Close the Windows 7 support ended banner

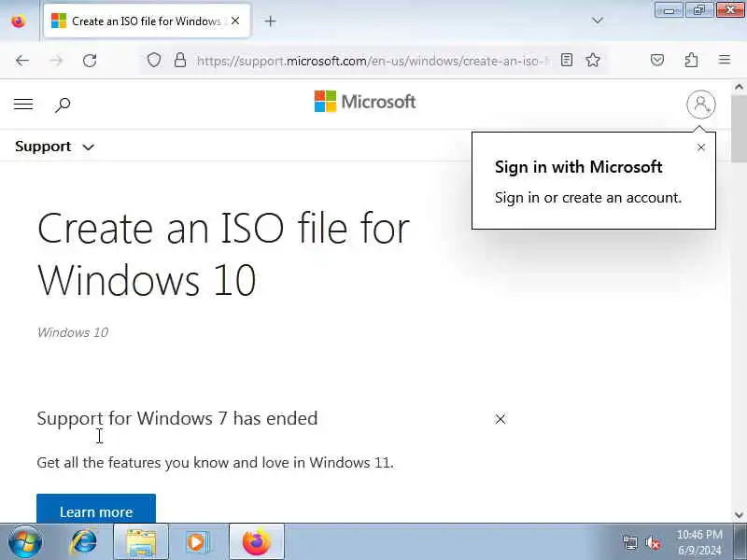pyautogui.click(x=500, y=419)
